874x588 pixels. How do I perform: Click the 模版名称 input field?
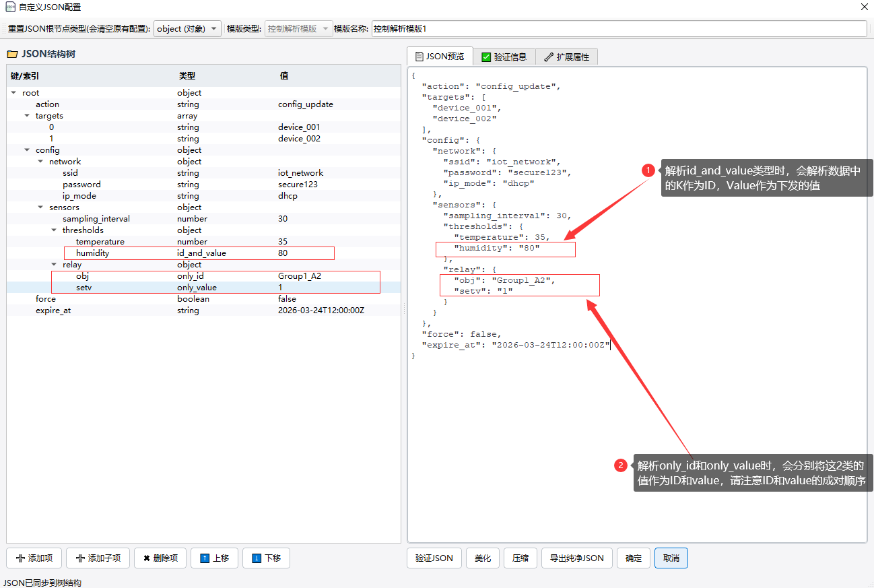click(618, 29)
